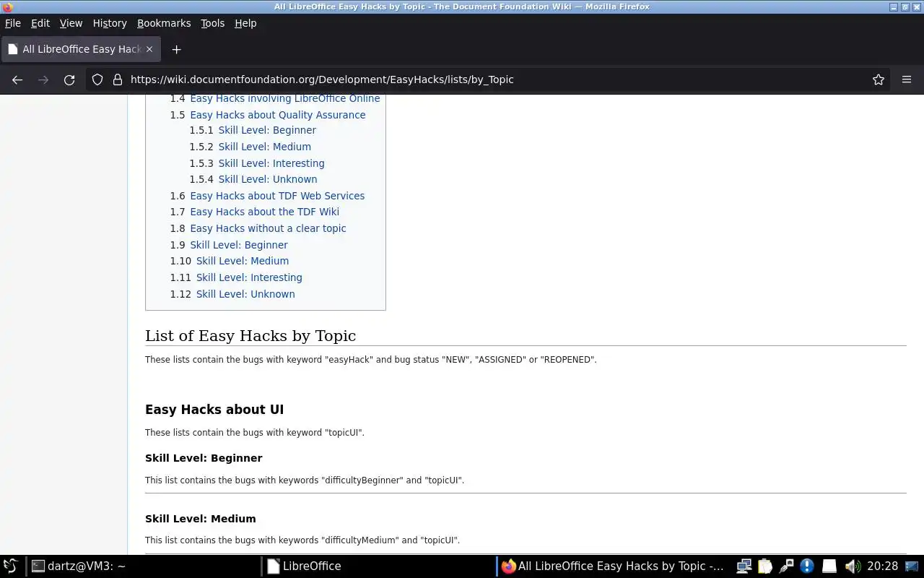The height and width of the screenshot is (578, 924).
Task: Open the desktop start menu icon in the taskbar
Action: point(10,566)
